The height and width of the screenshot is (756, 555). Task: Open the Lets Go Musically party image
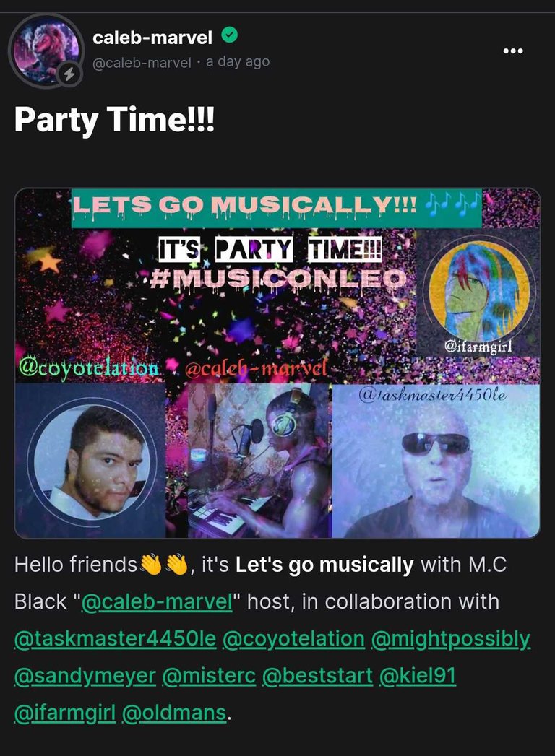click(277, 362)
